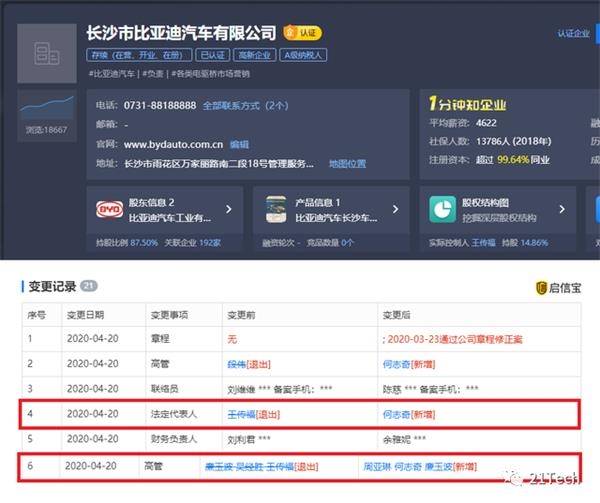Click the A级纳税人 tag
The width and height of the screenshot is (600, 503).
303,55
